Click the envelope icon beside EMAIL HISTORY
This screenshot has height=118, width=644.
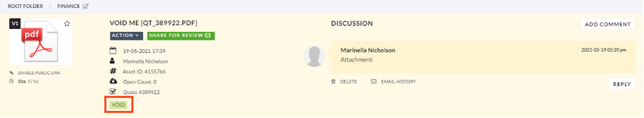tap(374, 81)
